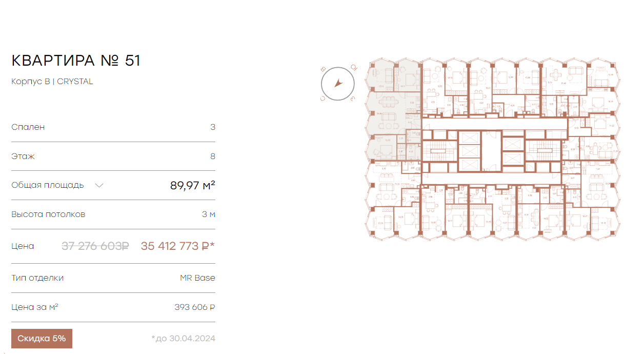Click the central elevator lobby on plan
The width and height of the screenshot is (644, 354).
[x=491, y=151]
